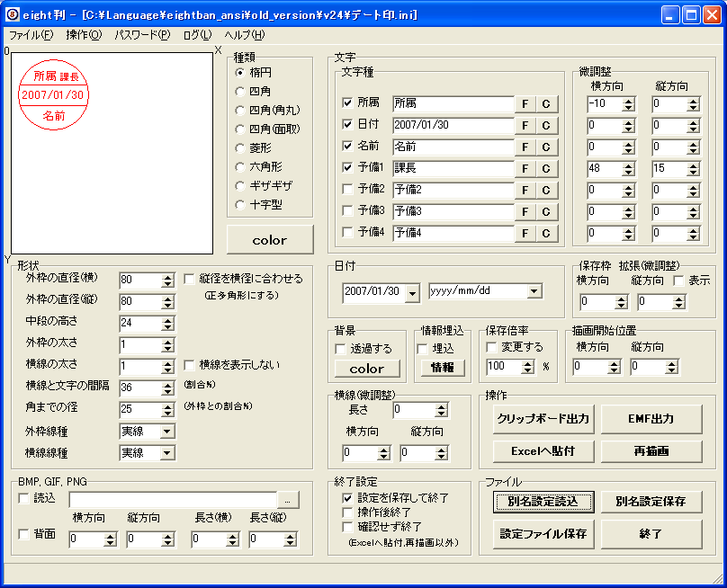Viewport: 727px width, 588px height.
Task: Select the 四角 shape radio button
Action: click(x=239, y=92)
